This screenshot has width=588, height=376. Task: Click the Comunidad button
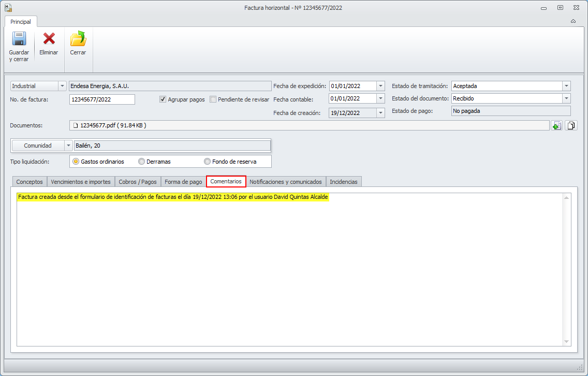(x=38, y=146)
